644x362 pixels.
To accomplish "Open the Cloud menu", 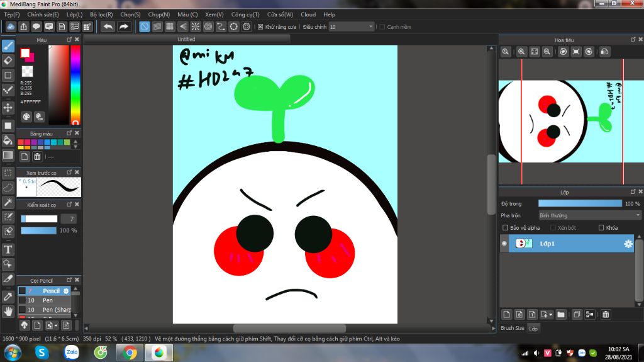I will point(308,14).
